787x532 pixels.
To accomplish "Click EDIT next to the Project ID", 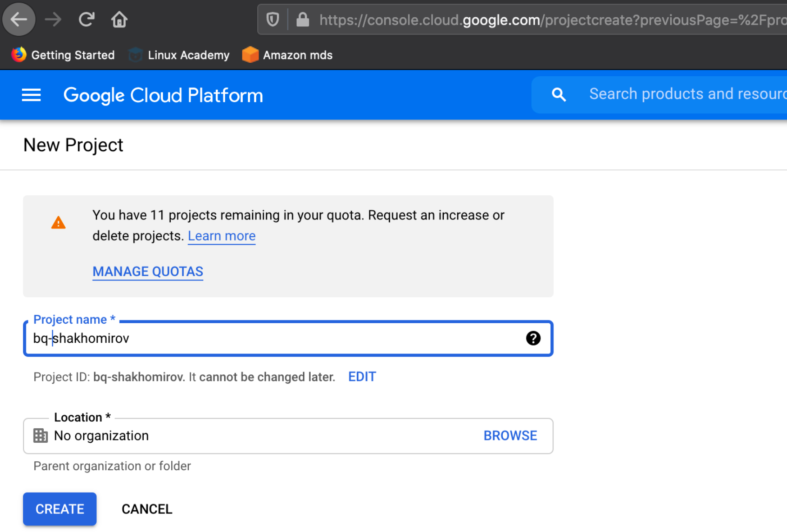I will (x=362, y=377).
